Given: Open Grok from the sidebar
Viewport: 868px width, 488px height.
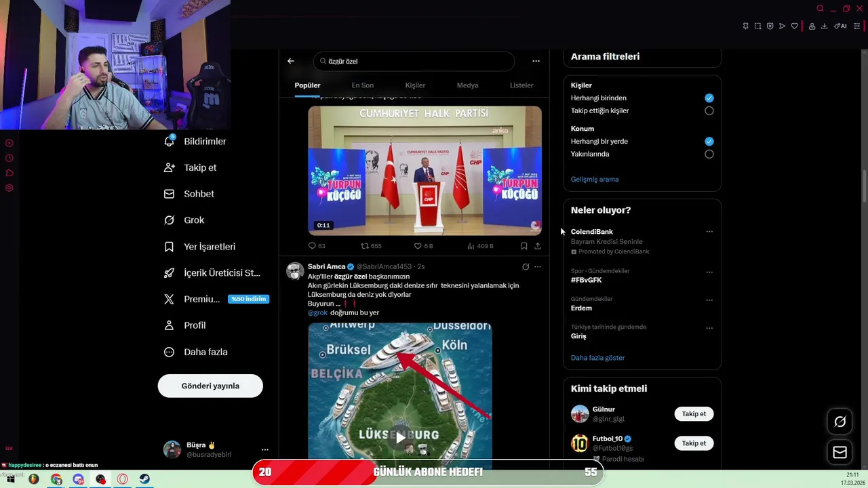Looking at the screenshot, I should coord(184,220).
